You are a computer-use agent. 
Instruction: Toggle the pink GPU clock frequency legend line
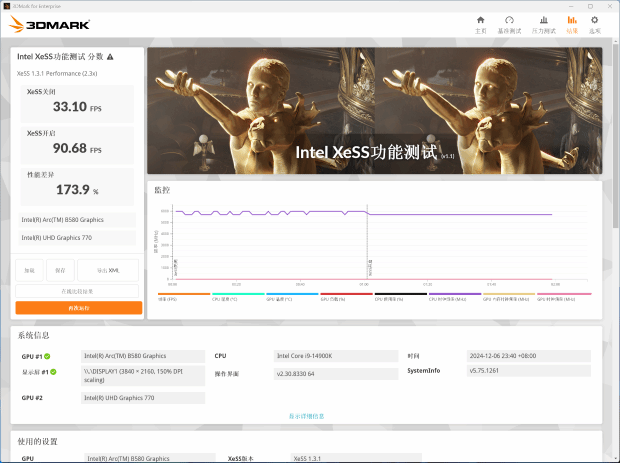pyautogui.click(x=564, y=294)
